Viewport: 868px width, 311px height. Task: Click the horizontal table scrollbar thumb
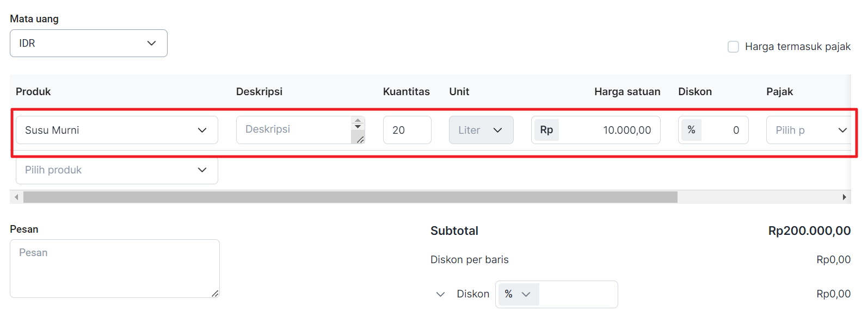[350, 197]
